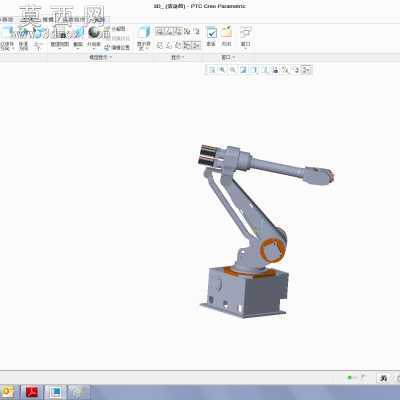Open the Windows (窗口) list button
Screen dimensions: 400x400
coord(246,37)
